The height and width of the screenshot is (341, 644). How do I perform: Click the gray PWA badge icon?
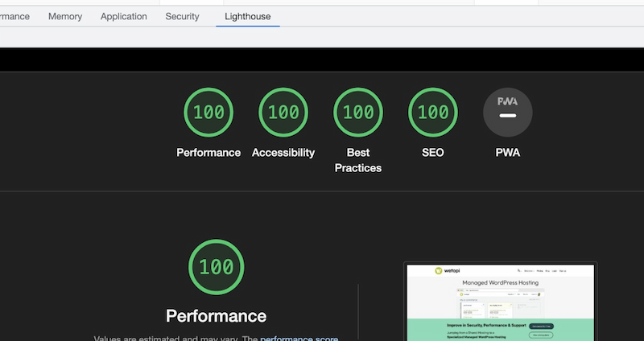pos(507,113)
